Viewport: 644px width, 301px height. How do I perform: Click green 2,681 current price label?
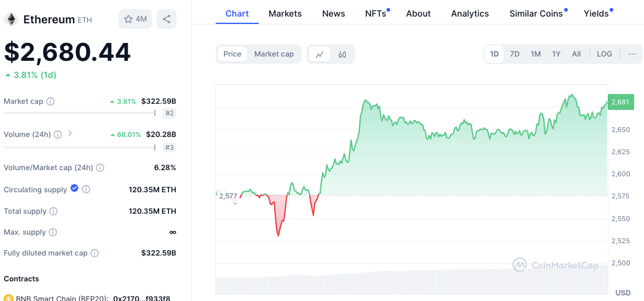pyautogui.click(x=620, y=102)
